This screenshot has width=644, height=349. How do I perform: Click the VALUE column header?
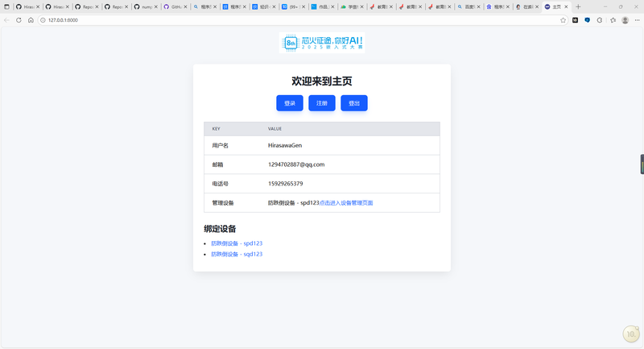tap(275, 129)
